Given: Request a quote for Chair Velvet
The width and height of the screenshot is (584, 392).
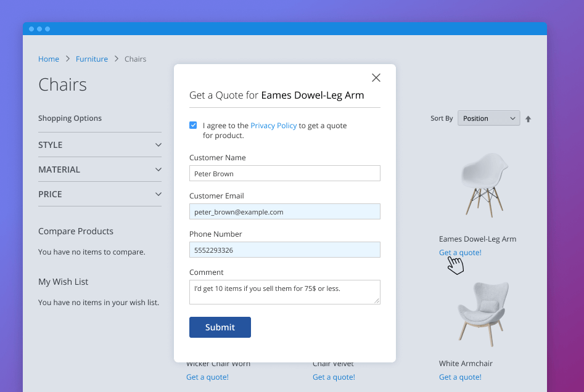Looking at the screenshot, I should [x=334, y=377].
